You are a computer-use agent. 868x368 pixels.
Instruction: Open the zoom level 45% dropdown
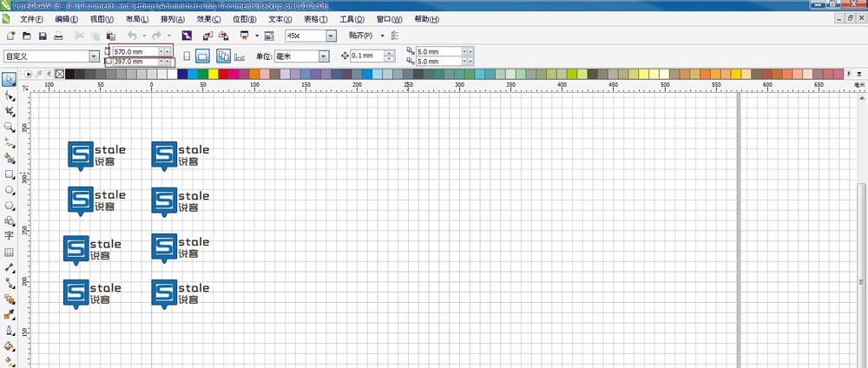click(331, 36)
